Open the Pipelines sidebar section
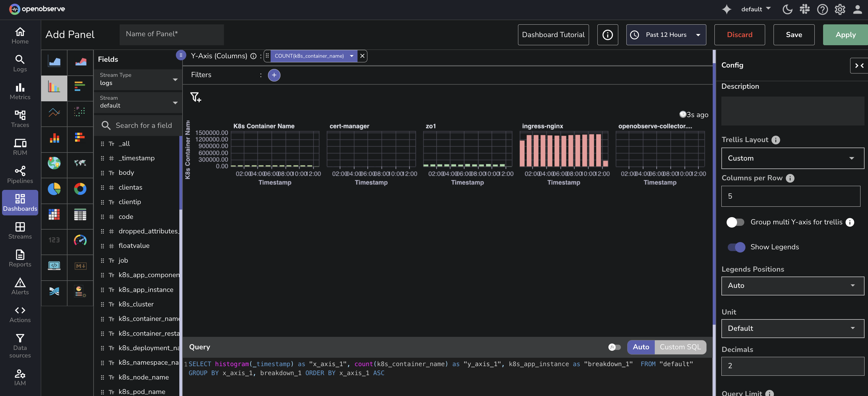868x396 pixels. [x=20, y=175]
